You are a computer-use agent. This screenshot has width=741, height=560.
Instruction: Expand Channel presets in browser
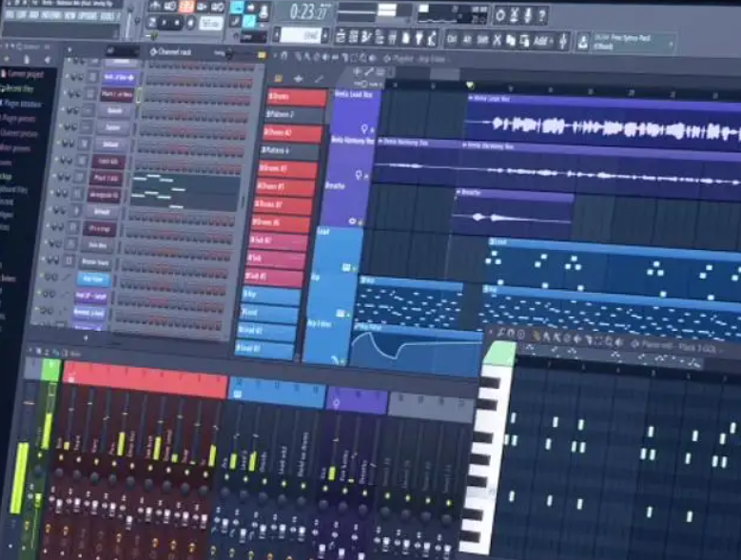point(18,134)
